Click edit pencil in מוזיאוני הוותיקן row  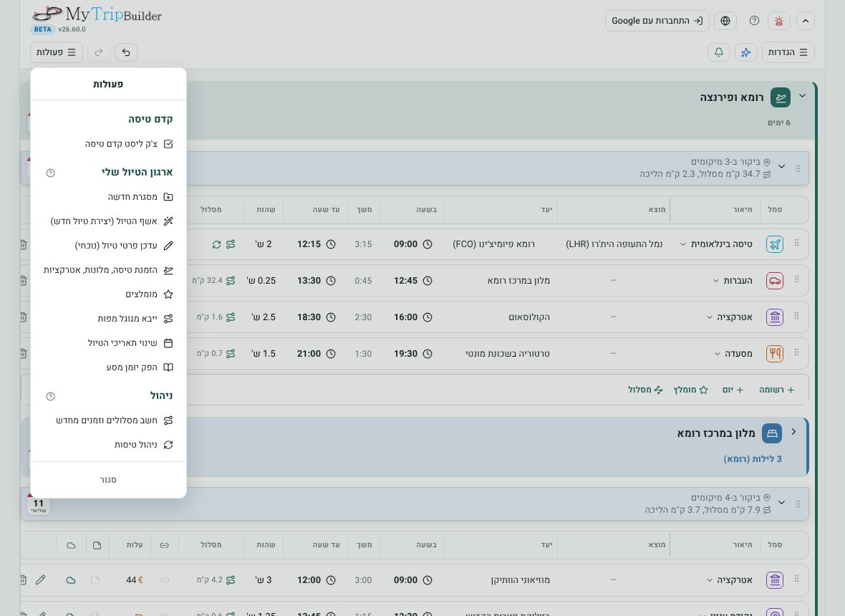click(x=40, y=580)
